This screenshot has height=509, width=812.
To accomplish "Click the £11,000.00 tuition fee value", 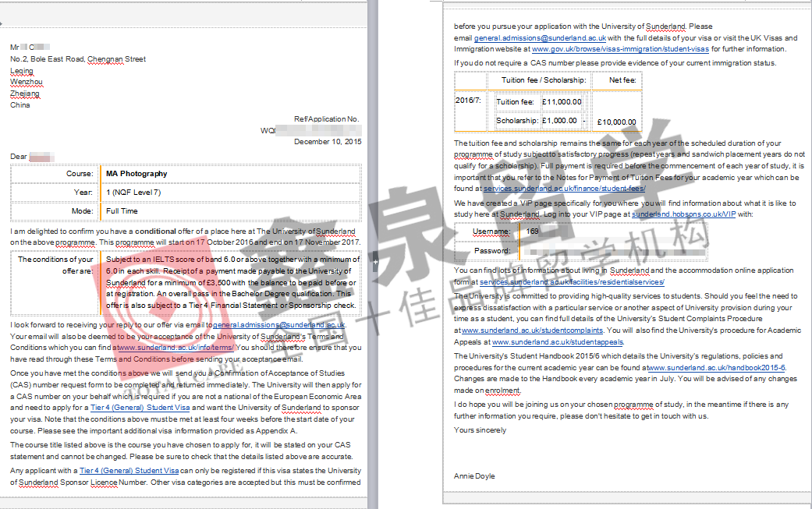I will [x=561, y=102].
